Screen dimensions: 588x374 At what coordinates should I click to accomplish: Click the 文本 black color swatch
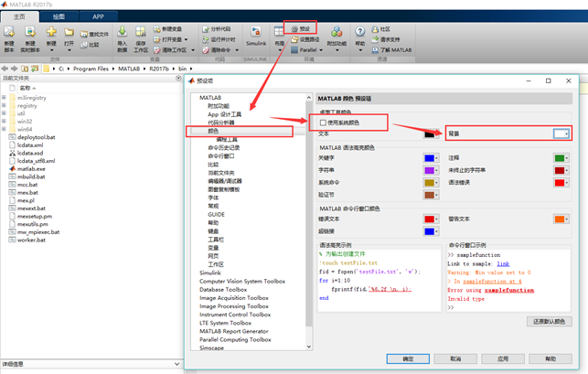click(431, 134)
